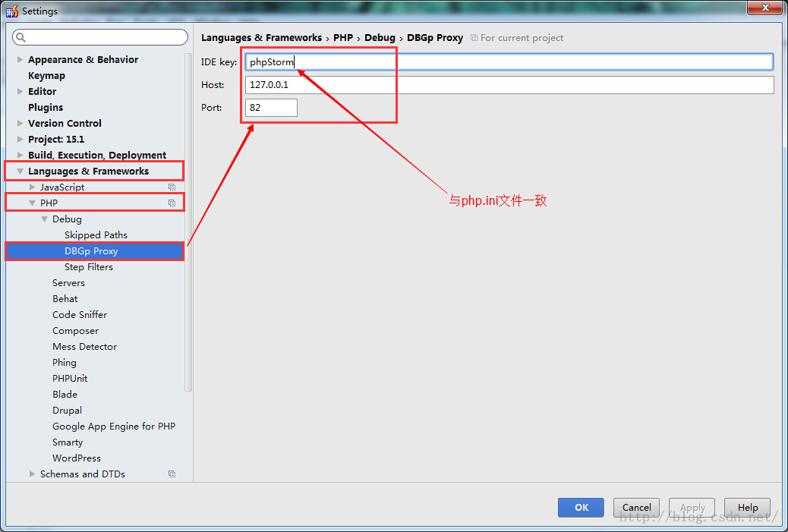Select Schemas and DTDs in tree
This screenshot has height=532, width=788.
click(83, 474)
